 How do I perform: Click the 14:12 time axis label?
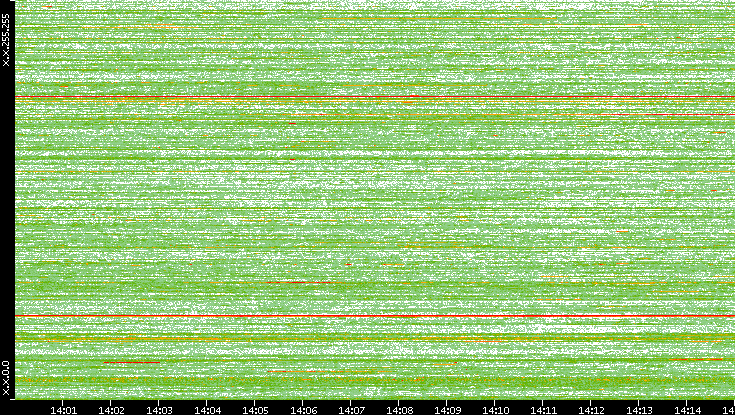pos(592,410)
